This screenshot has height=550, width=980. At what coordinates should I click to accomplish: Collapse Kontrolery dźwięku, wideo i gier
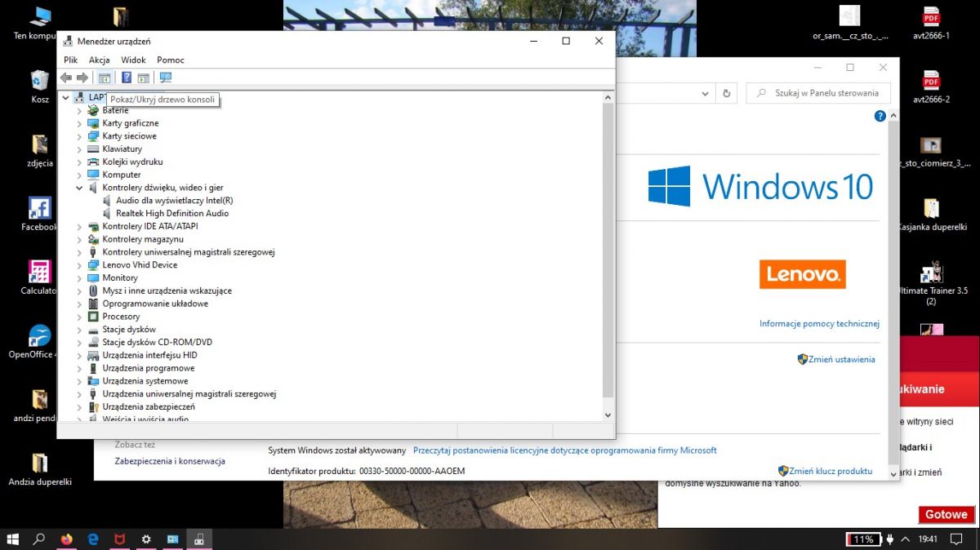pos(79,188)
